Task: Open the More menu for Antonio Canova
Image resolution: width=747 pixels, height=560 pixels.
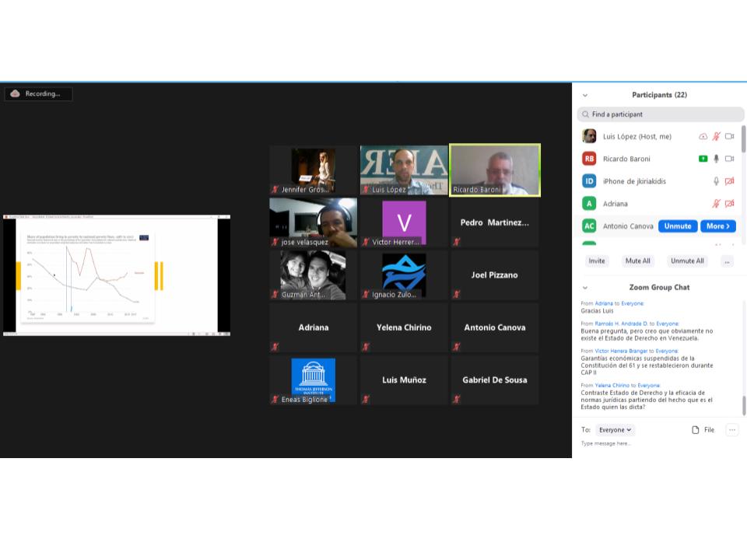Action: coord(717,226)
